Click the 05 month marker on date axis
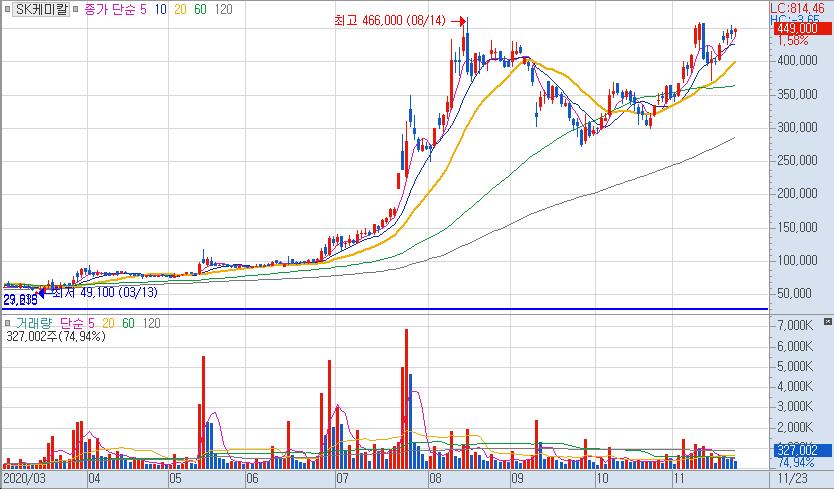This screenshot has height=489, width=834. tap(176, 478)
